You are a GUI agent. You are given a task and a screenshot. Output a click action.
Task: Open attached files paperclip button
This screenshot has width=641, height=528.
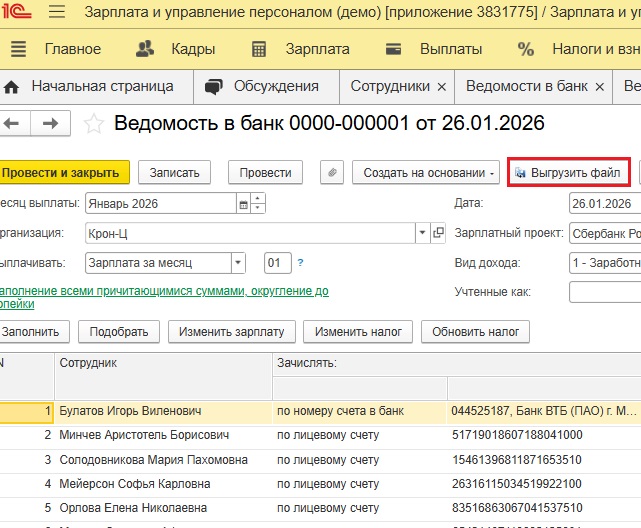point(332,172)
